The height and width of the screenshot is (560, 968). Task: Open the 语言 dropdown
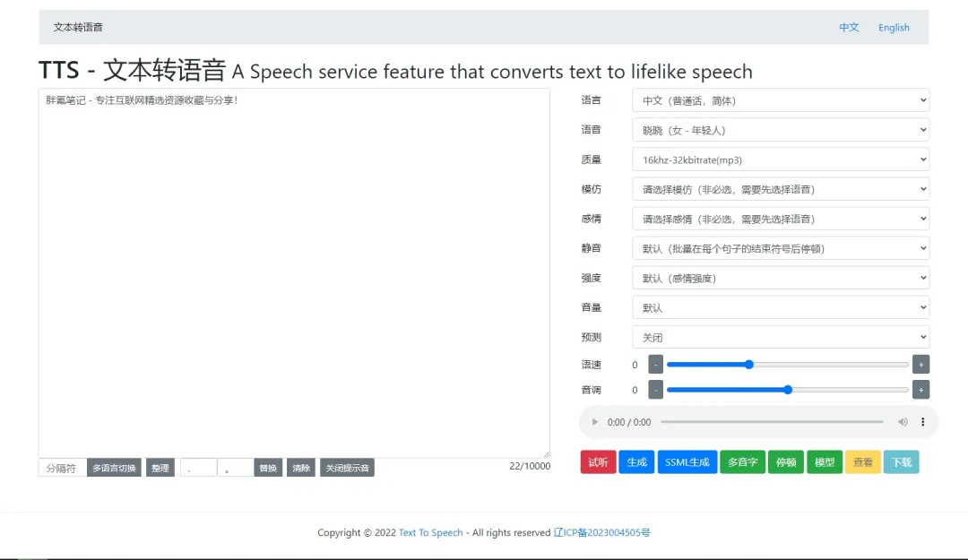coord(781,100)
